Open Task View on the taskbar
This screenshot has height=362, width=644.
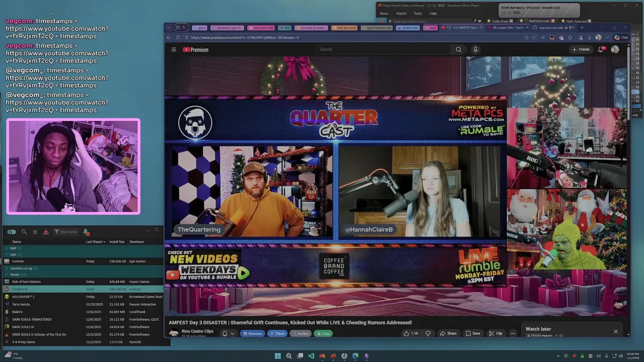tap(300, 356)
